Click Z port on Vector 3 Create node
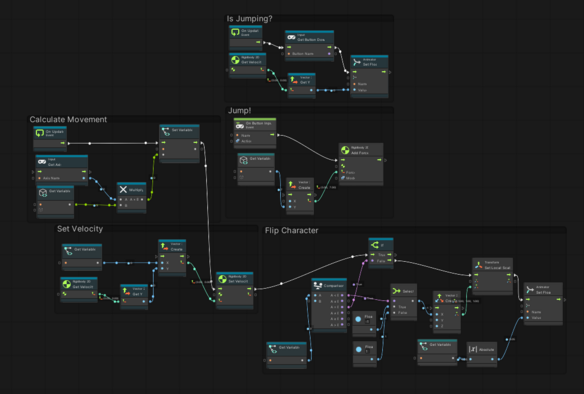This screenshot has height=394, width=584. point(437,326)
